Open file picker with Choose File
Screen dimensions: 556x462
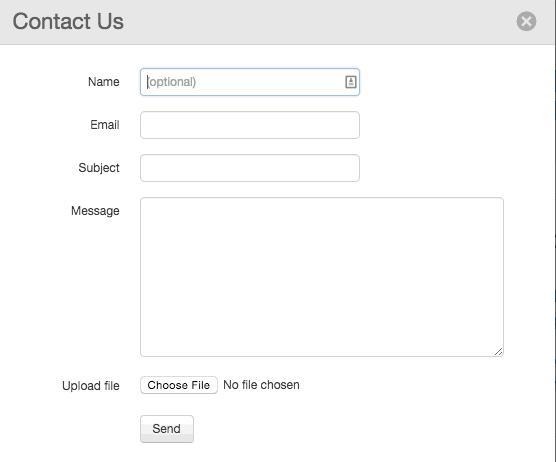pos(179,385)
